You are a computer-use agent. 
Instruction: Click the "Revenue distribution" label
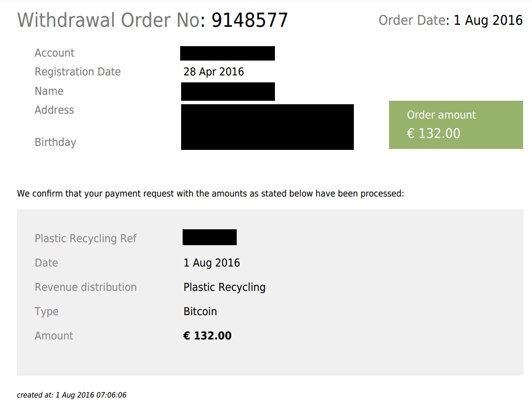(85, 287)
